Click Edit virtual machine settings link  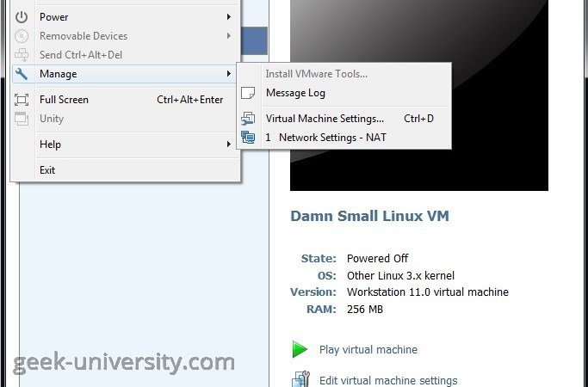pyautogui.click(x=388, y=381)
